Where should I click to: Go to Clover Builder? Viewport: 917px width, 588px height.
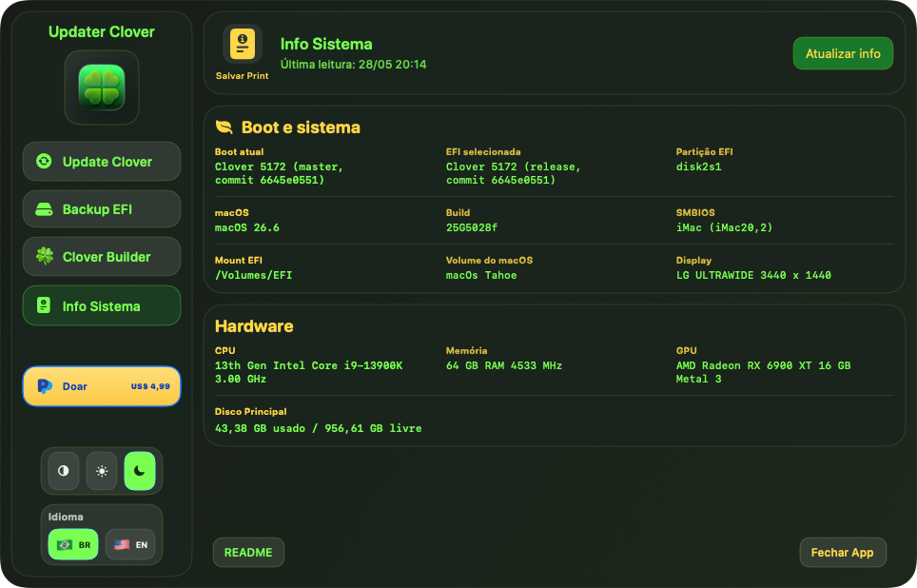coord(102,256)
